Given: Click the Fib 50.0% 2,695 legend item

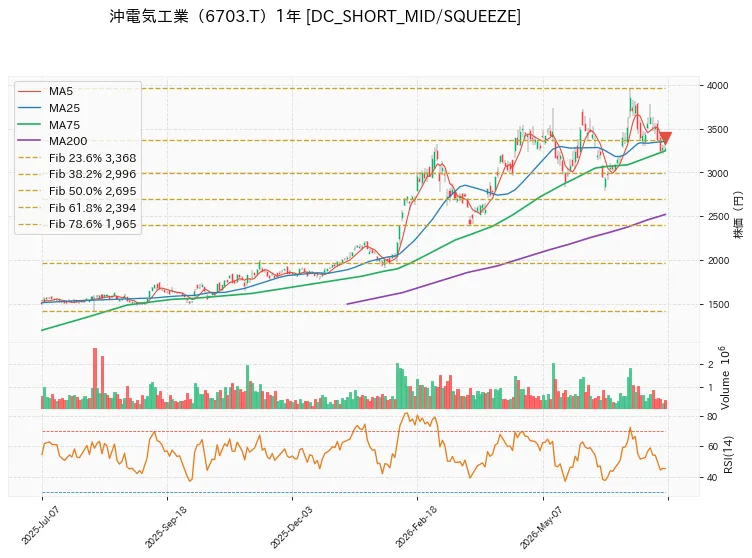Looking at the screenshot, I should pyautogui.click(x=77, y=191).
